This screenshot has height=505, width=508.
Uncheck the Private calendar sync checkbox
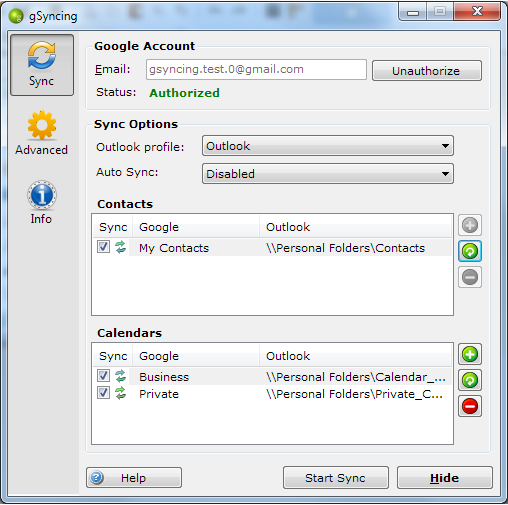pyautogui.click(x=103, y=393)
